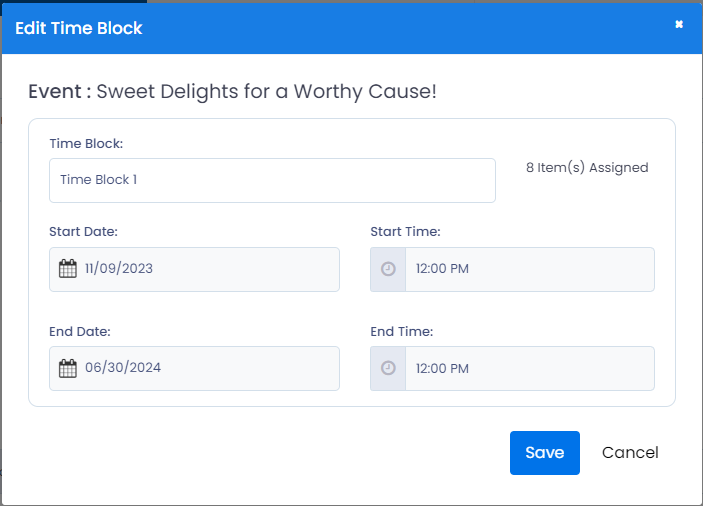Click the Edit Time Block title
Screen dimensions: 703x506
(78, 28)
